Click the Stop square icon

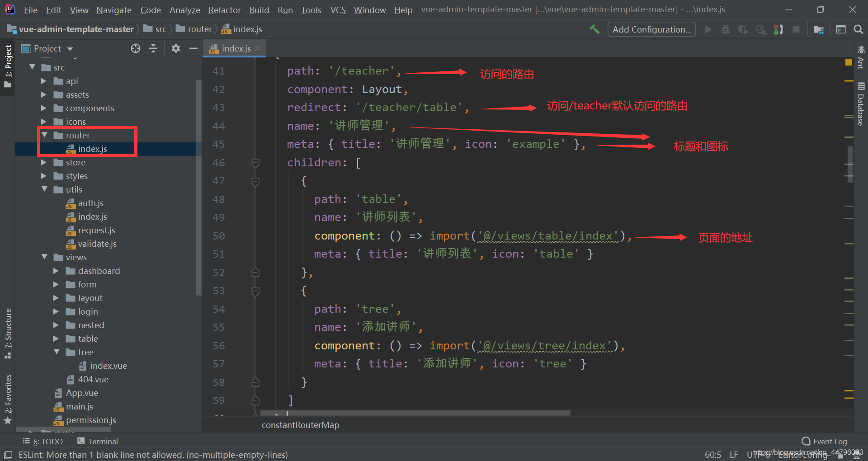point(796,29)
